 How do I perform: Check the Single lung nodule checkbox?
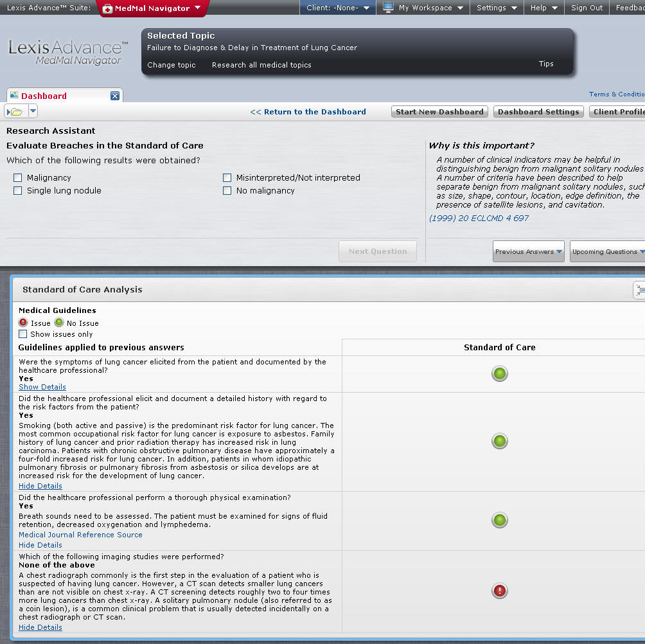click(18, 190)
